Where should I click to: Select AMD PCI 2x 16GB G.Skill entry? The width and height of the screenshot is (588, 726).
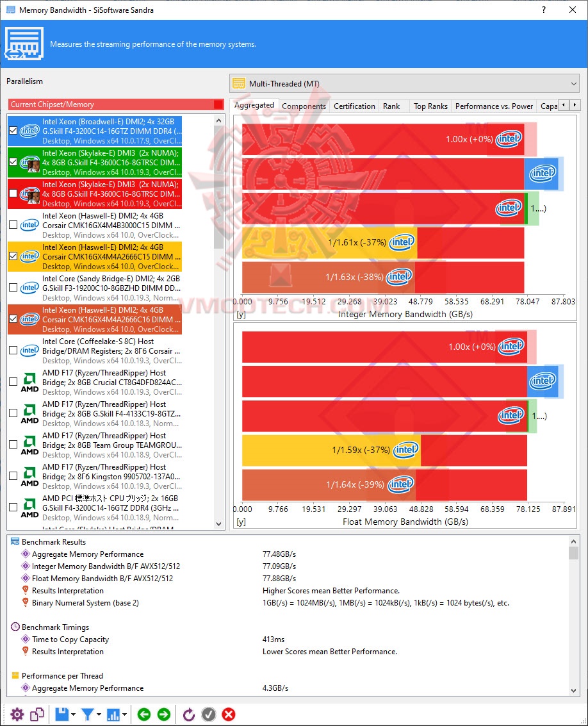tap(95, 508)
